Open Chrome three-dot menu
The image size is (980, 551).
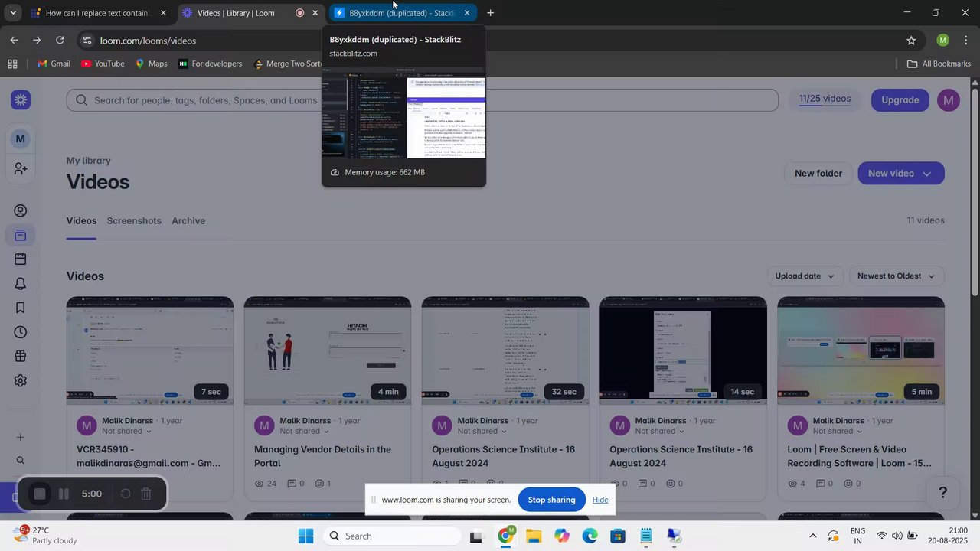point(966,41)
